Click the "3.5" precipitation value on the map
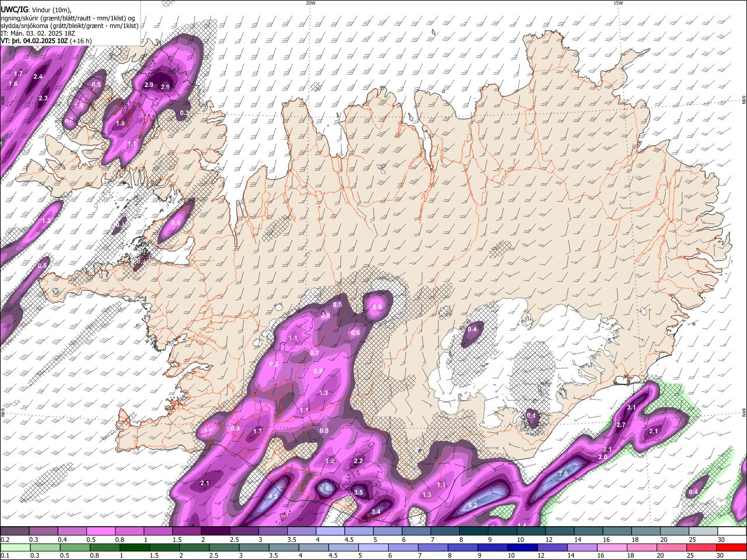 click(x=358, y=492)
